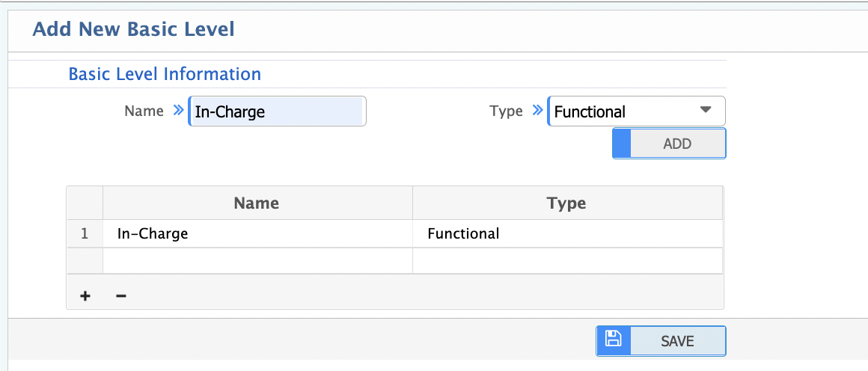Click the ADD button
Viewport: 868px width, 371px height.
pyautogui.click(x=669, y=144)
